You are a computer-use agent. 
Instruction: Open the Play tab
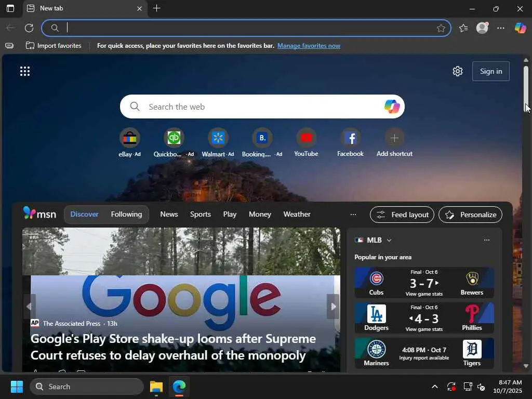[x=230, y=215]
